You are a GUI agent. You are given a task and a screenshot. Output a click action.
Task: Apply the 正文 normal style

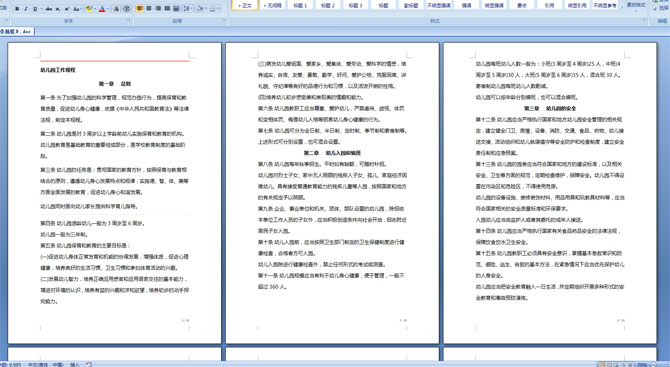coord(245,5)
